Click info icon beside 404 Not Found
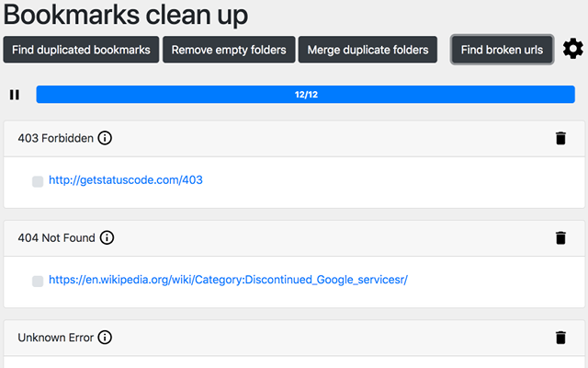 pyautogui.click(x=107, y=237)
